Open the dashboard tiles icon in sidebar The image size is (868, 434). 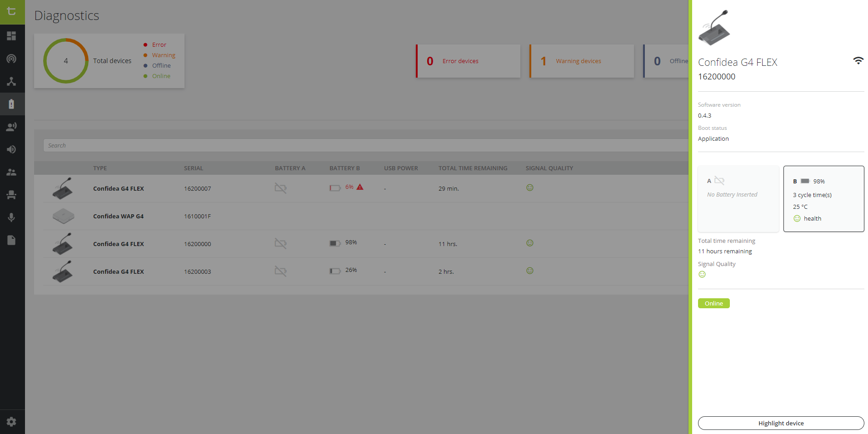(12, 36)
